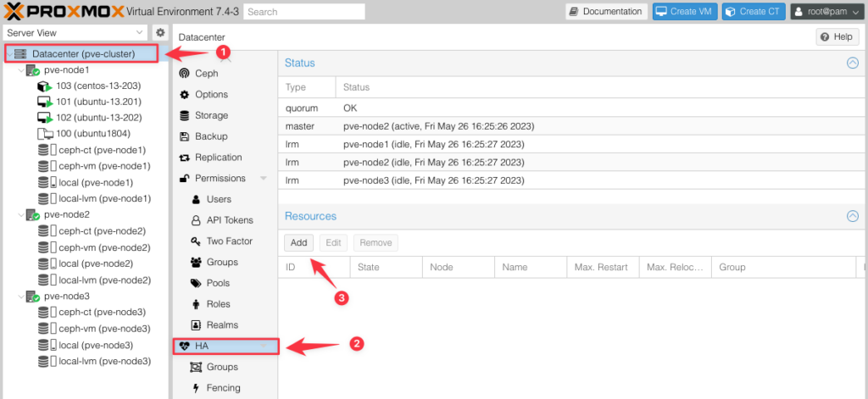This screenshot has width=868, height=399.
Task: Sort by the Max. Restart column header
Action: pyautogui.click(x=603, y=268)
